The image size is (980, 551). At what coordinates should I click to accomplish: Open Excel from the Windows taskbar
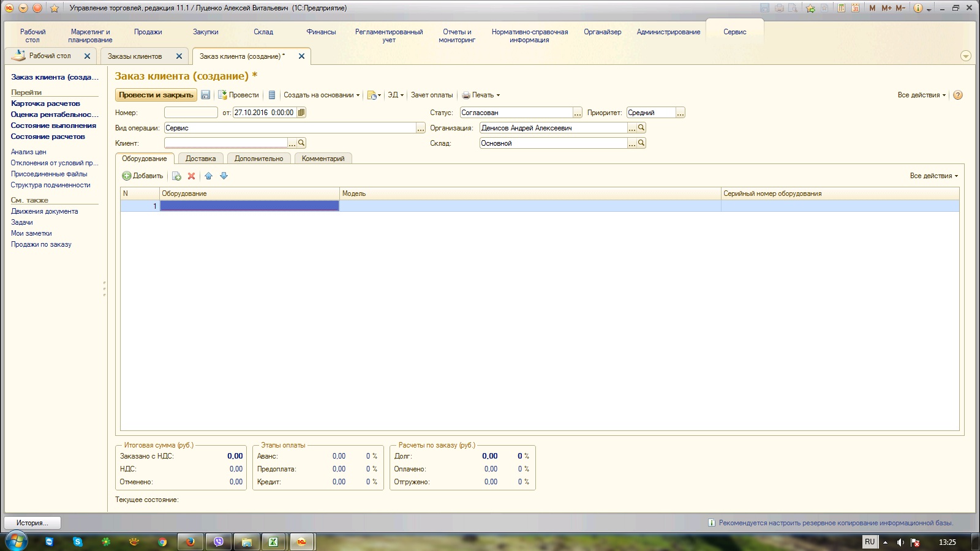[273, 542]
